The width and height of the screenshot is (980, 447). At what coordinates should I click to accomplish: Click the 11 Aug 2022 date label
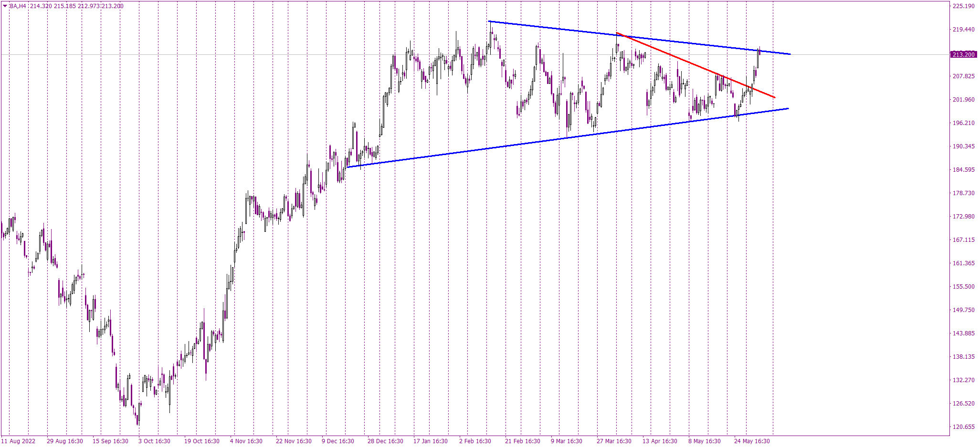19,441
